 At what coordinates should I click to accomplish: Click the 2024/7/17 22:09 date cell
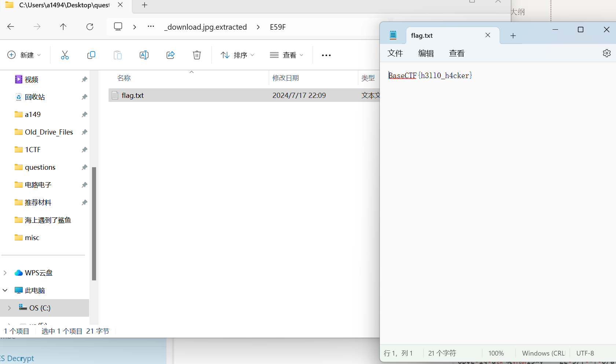299,95
